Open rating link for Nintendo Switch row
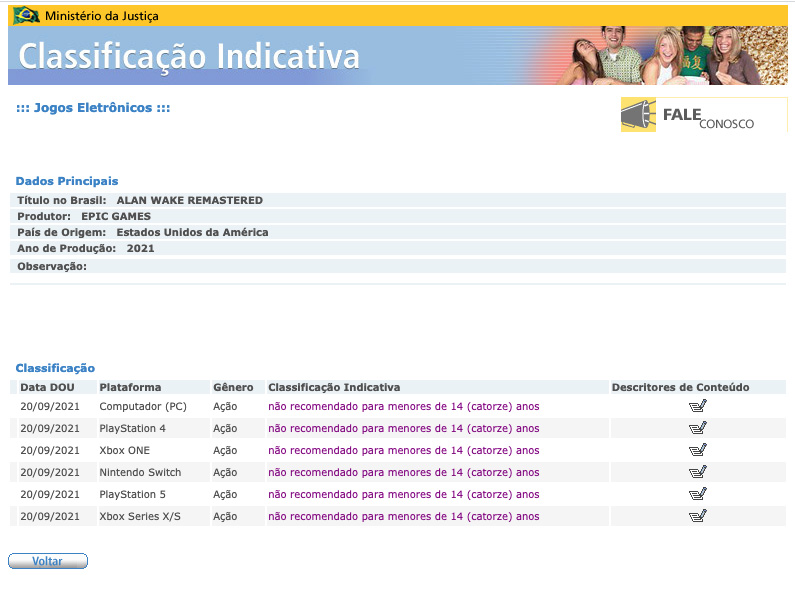The width and height of the screenshot is (795, 599). (x=404, y=472)
